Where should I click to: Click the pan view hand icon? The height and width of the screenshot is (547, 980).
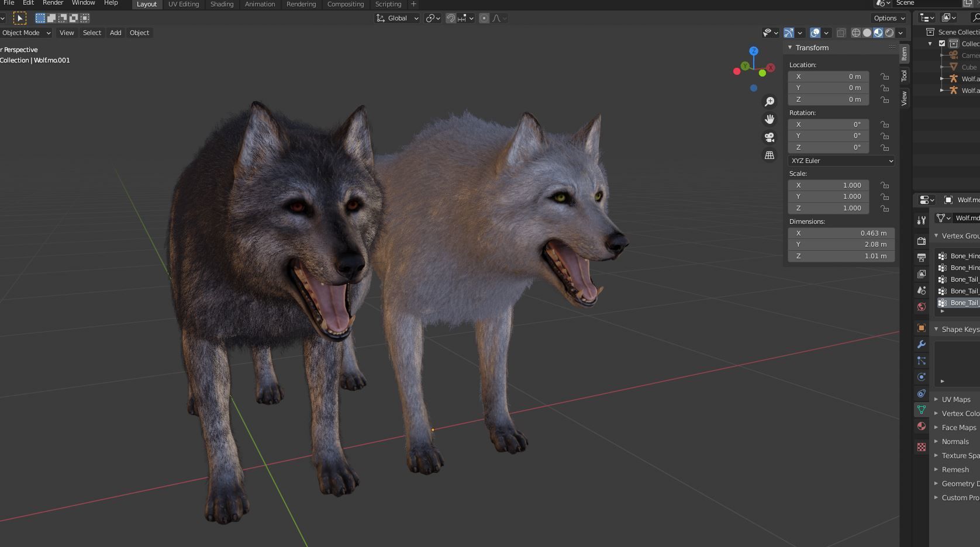click(x=769, y=119)
